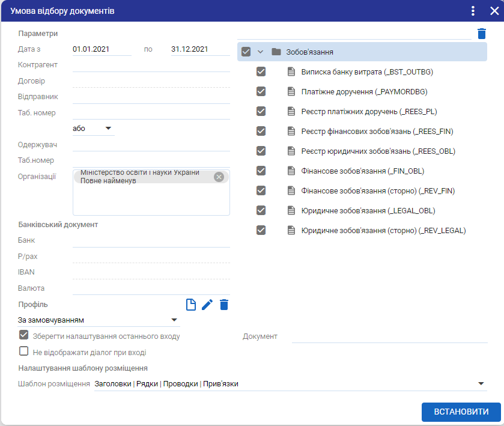Click the Контрагент input field
The image size is (504, 426).
(x=151, y=65)
